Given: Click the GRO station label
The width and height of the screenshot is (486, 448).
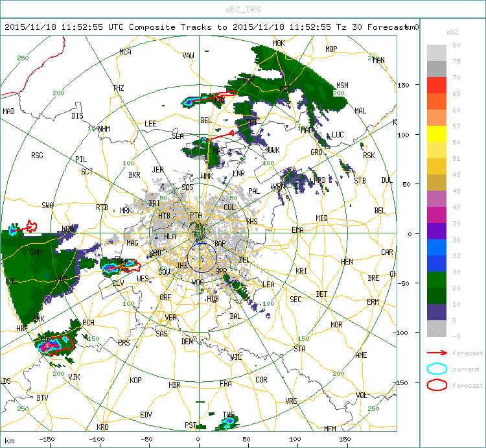Looking at the screenshot, I should (316, 152).
